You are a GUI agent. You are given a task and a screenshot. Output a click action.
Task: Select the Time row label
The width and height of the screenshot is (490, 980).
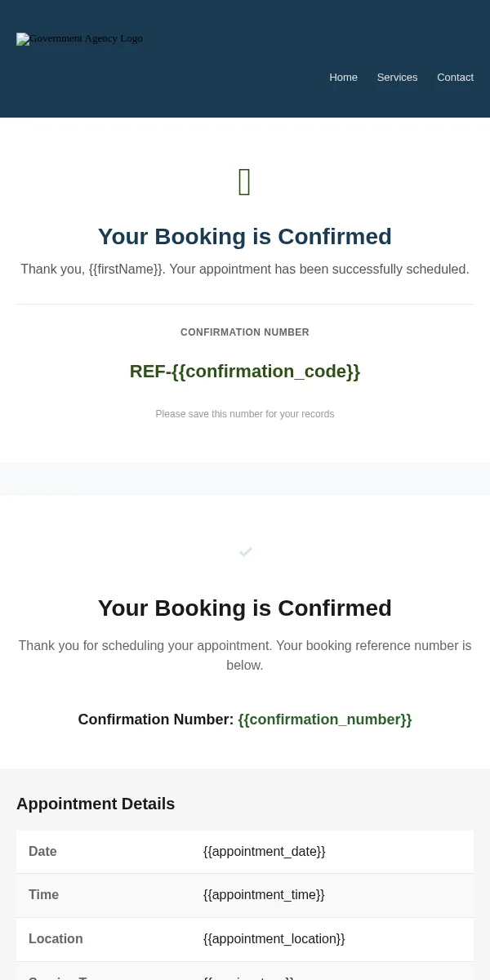coord(43,895)
